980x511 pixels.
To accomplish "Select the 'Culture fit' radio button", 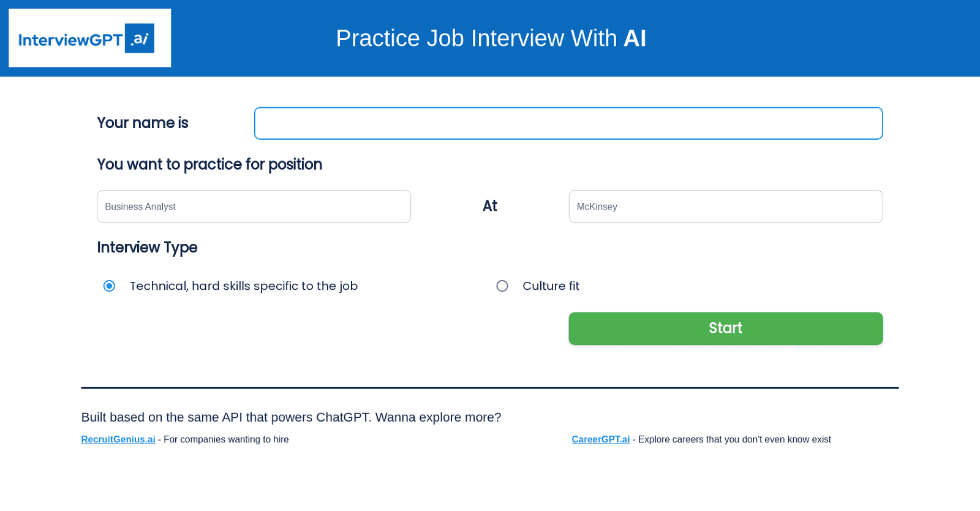I will pos(502,286).
